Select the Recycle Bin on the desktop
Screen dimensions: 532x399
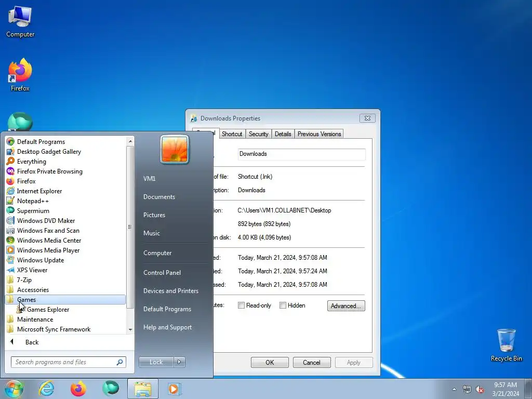pyautogui.click(x=506, y=345)
